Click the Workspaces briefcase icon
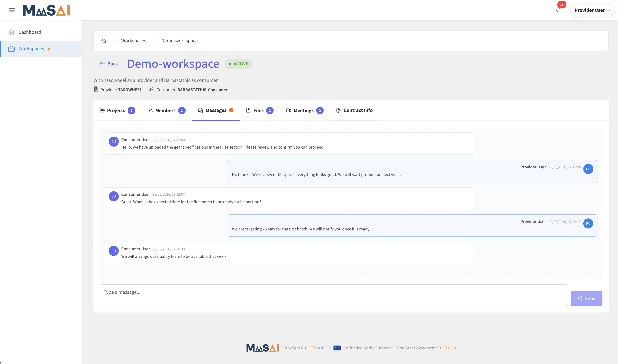618x364 pixels. coord(11,49)
